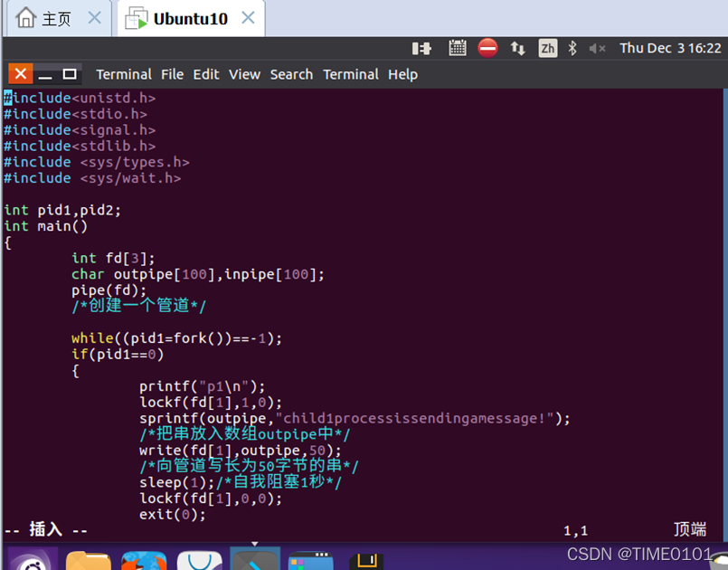Open the calendar indicator icon
728x570 pixels.
click(x=458, y=48)
